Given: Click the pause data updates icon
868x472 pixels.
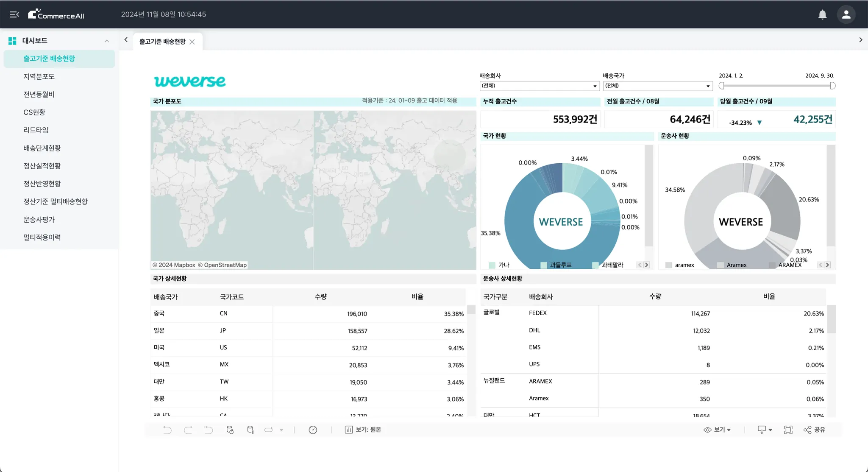Looking at the screenshot, I should click(x=250, y=430).
